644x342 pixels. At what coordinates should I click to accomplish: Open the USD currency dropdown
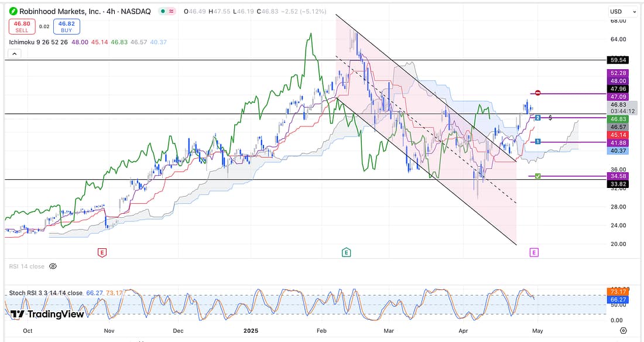click(622, 11)
